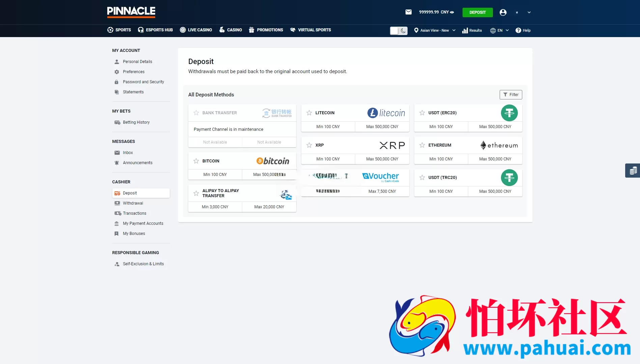This screenshot has width=640, height=364.
Task: Click the Password and Security lock icon
Action: (x=116, y=82)
